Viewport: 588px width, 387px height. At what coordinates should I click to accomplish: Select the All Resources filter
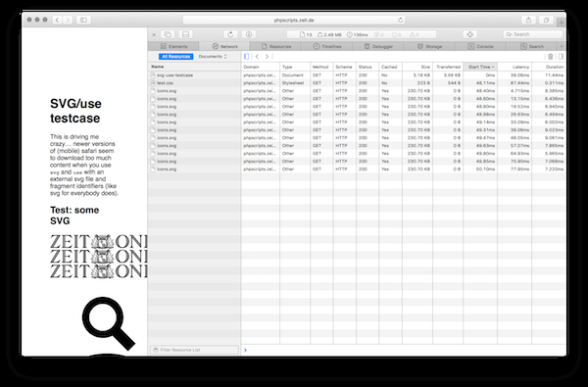175,57
